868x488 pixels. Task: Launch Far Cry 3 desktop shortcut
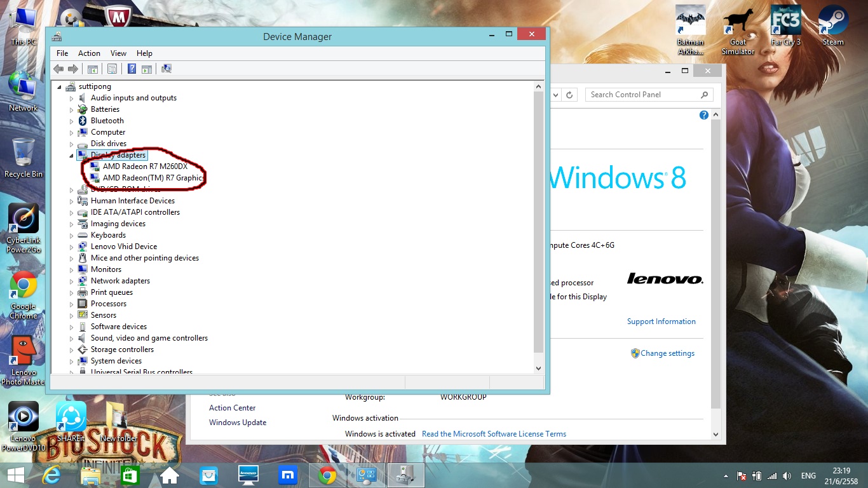click(785, 25)
